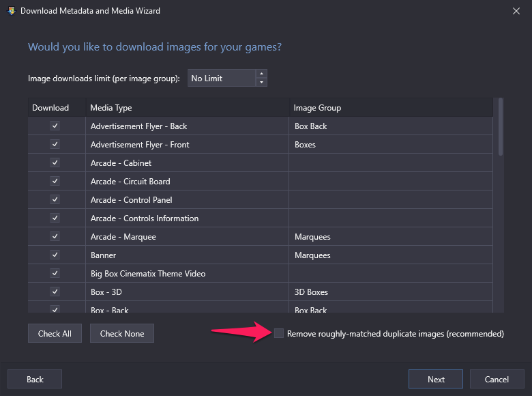
Task: Click the Check None button
Action: pyautogui.click(x=122, y=333)
